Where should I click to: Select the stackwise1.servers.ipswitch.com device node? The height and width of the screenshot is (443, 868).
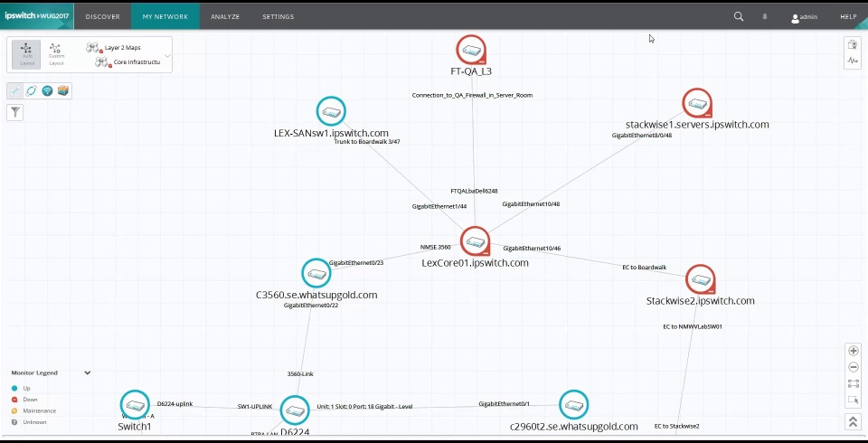[x=697, y=103]
